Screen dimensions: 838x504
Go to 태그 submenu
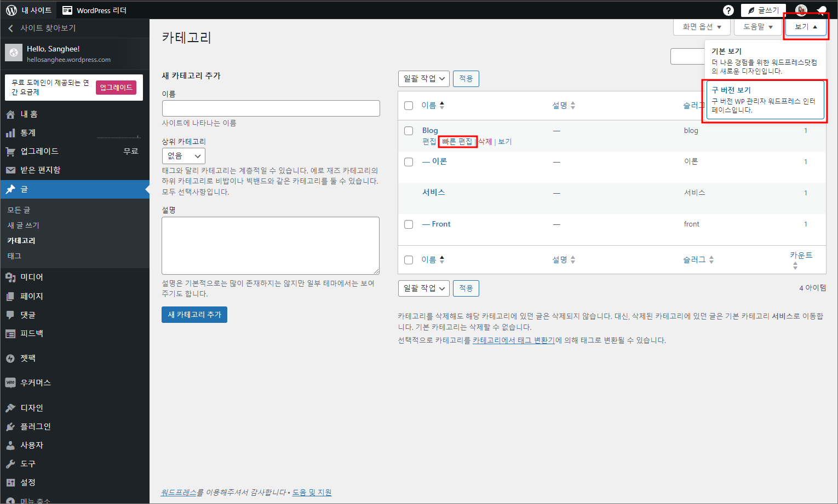tap(14, 256)
